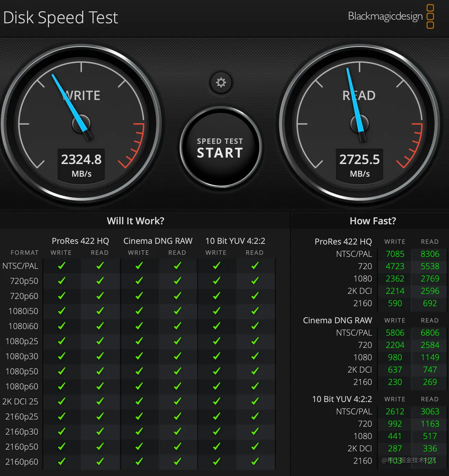Click Cinema DNG NTSC/PAL write value 5806
This screenshot has width=449, height=476.
point(395,333)
